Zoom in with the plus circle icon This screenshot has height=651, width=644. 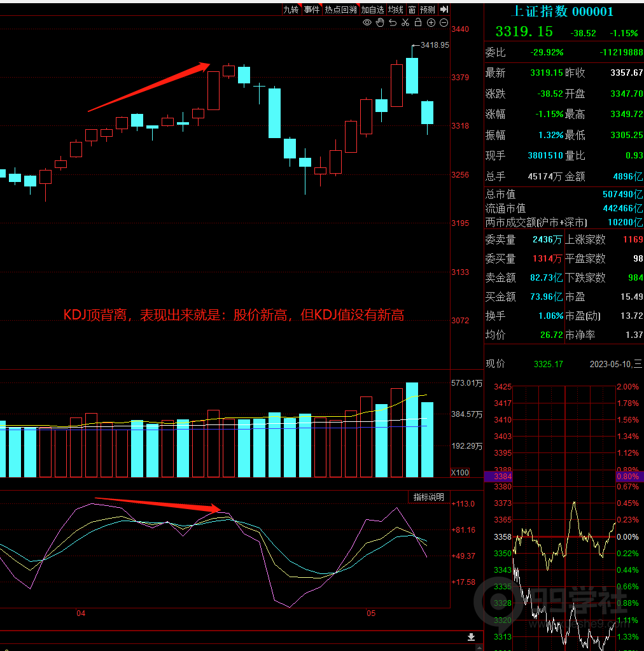click(x=431, y=23)
